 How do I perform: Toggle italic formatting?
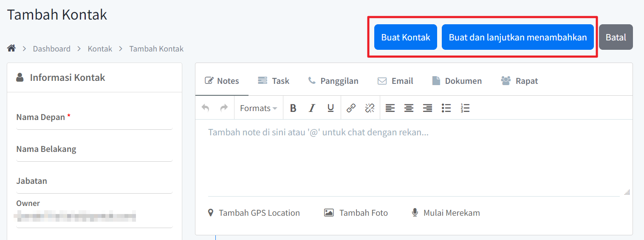tap(312, 108)
